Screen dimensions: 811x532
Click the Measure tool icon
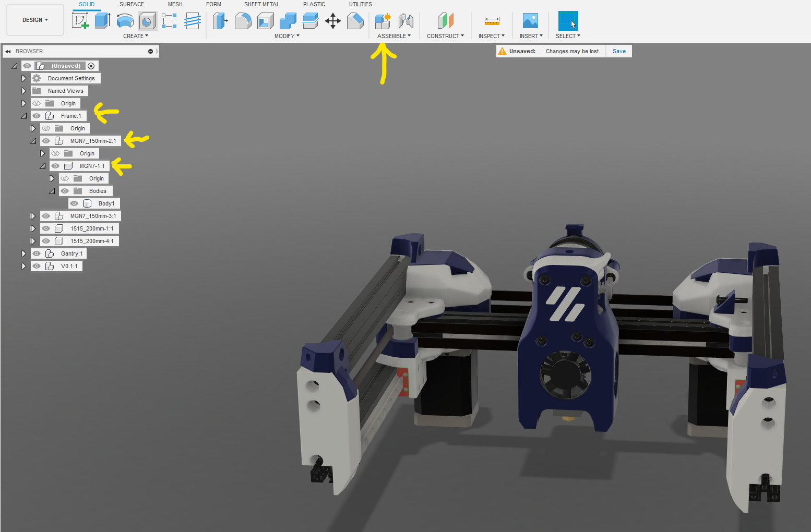pos(492,21)
